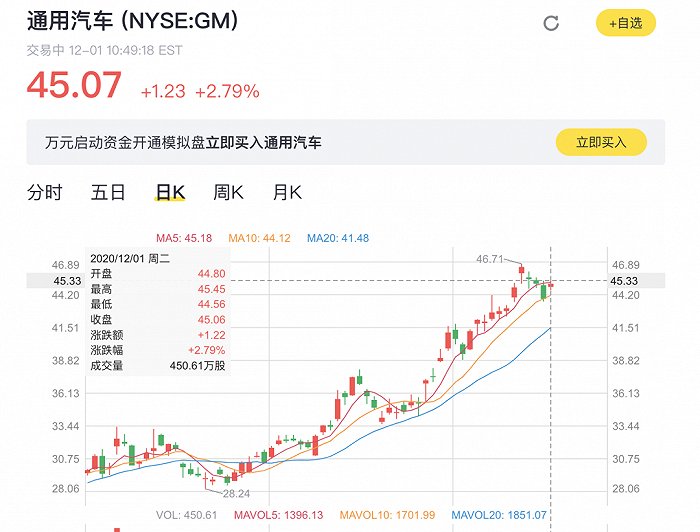The height and width of the screenshot is (532, 700).
Task: Click the 46.71 high price marker
Action: [489, 259]
